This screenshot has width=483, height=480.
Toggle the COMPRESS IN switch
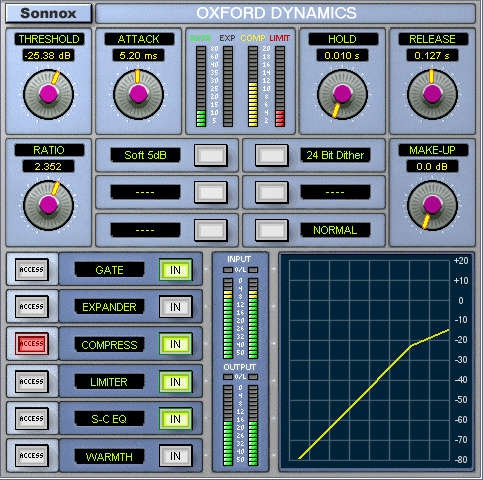tap(176, 344)
